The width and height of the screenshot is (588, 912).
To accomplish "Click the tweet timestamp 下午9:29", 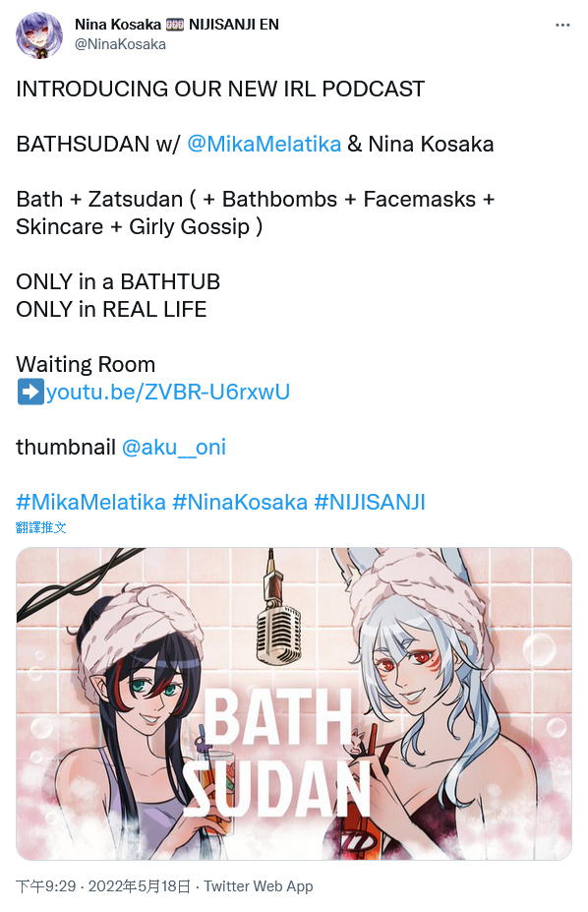I will click(x=45, y=886).
